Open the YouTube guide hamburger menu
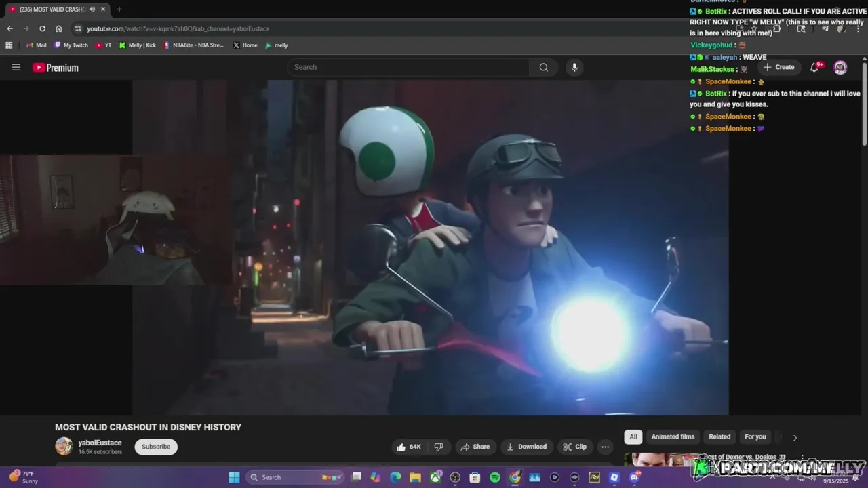868x488 pixels. [16, 67]
